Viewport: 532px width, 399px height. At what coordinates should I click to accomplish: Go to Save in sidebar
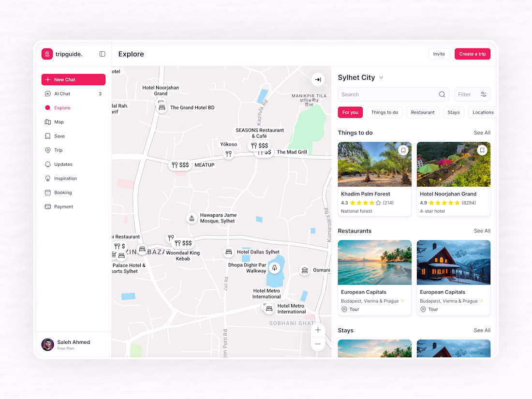click(x=74, y=136)
